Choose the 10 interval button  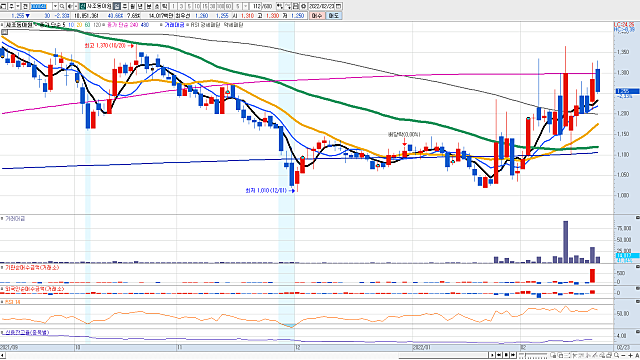pos(196,7)
